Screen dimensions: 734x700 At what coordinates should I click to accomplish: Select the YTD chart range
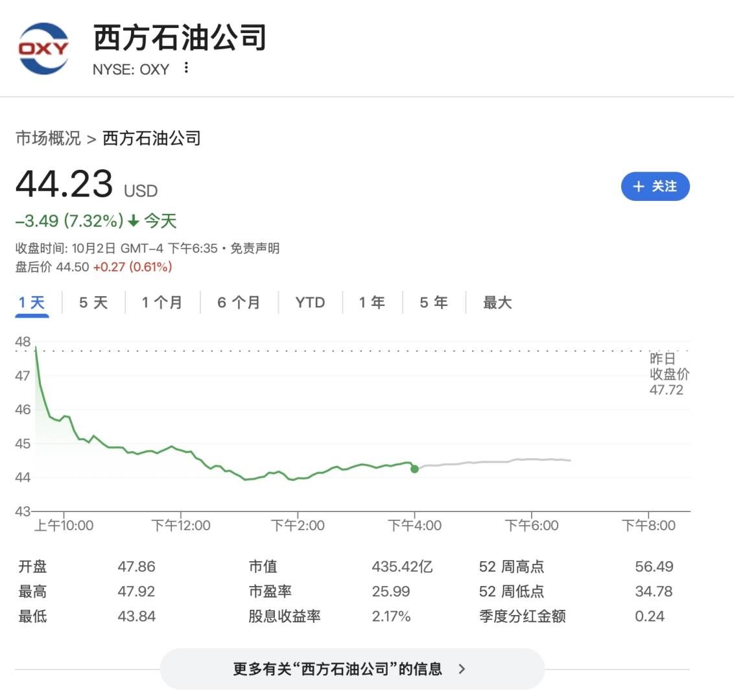point(309,302)
